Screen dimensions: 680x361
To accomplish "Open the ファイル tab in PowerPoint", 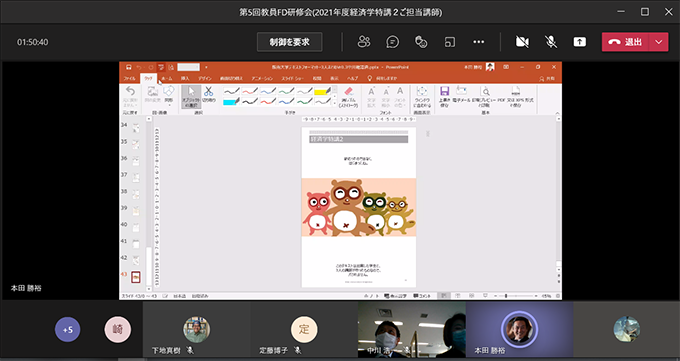I will 129,79.
